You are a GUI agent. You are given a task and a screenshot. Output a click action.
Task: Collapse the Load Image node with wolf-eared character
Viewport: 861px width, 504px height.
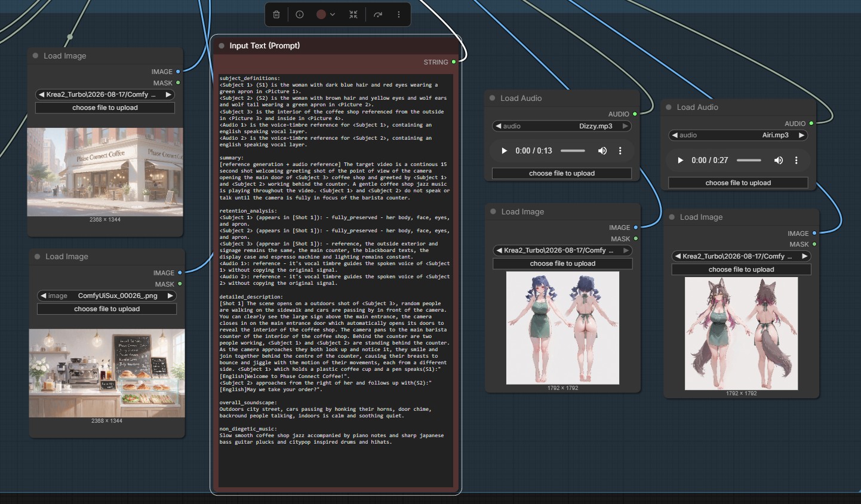point(672,217)
